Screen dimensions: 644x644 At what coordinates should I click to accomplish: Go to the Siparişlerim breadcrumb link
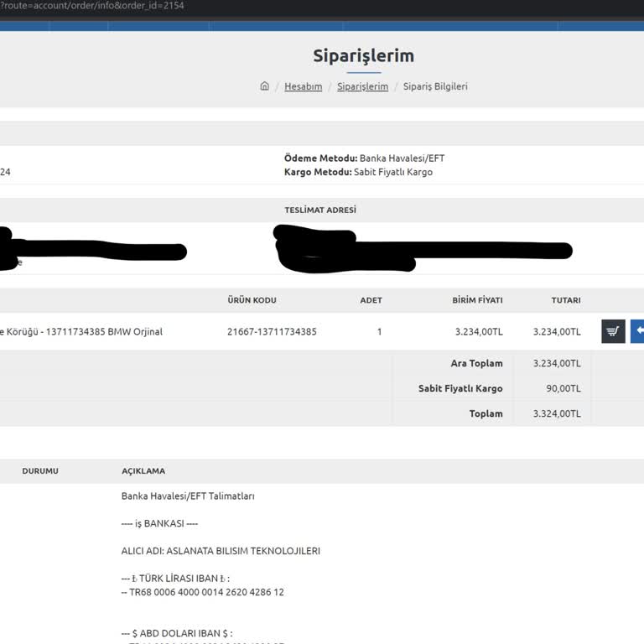pyautogui.click(x=362, y=86)
